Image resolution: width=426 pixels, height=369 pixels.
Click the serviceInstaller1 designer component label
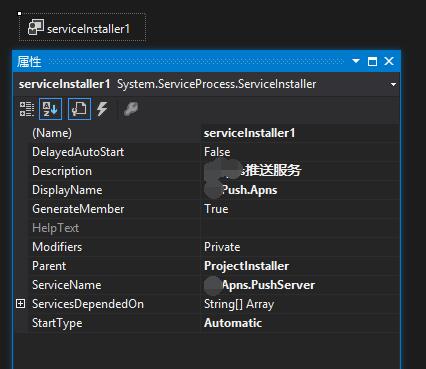88,29
